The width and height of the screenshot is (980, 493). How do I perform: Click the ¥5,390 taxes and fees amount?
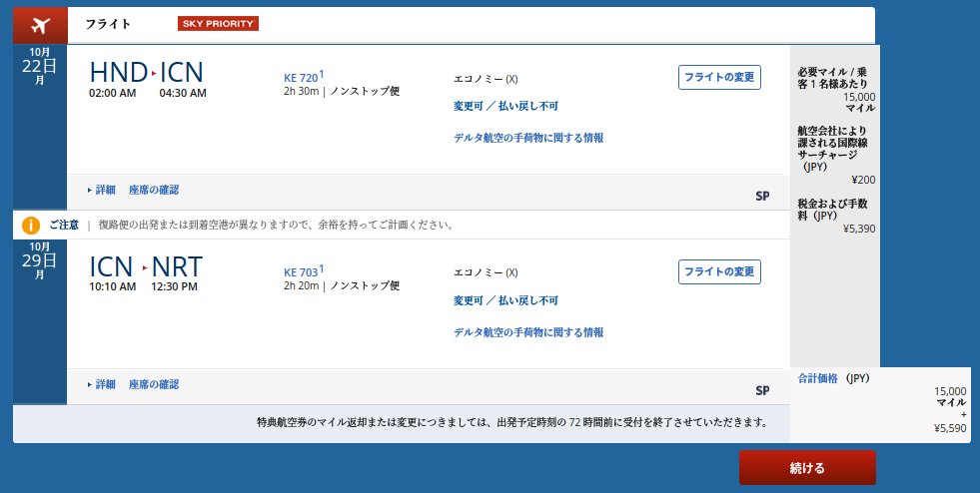859,229
